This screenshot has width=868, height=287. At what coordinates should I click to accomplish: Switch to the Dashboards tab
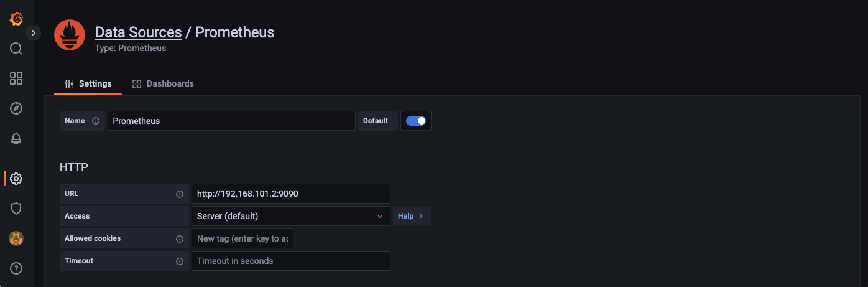coord(163,83)
